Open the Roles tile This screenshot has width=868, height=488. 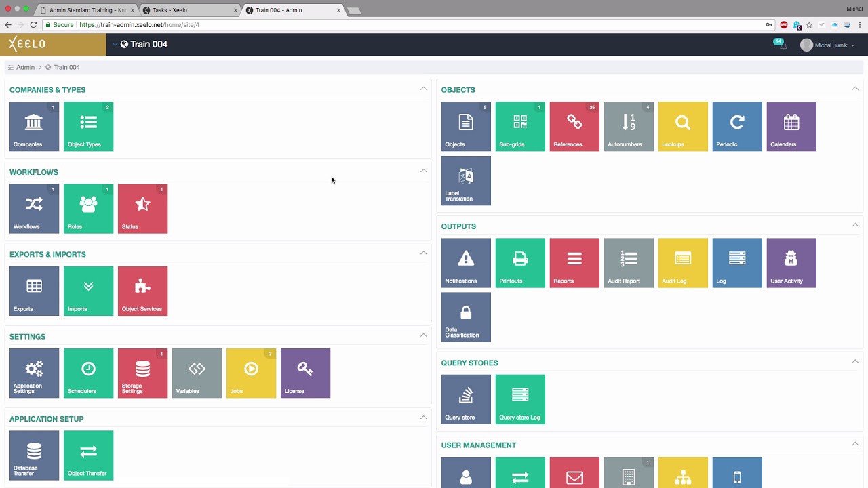tap(88, 209)
